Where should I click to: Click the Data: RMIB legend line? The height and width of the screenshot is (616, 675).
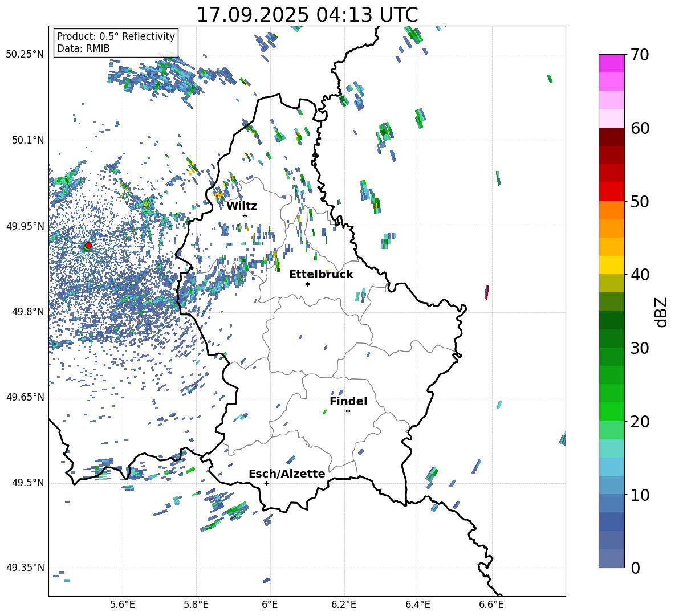click(83, 48)
